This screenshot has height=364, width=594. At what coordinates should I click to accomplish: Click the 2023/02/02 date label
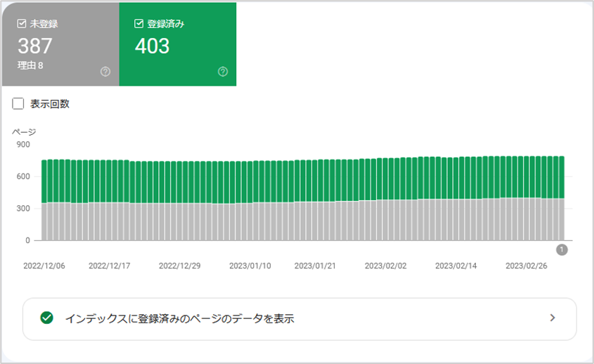click(386, 266)
